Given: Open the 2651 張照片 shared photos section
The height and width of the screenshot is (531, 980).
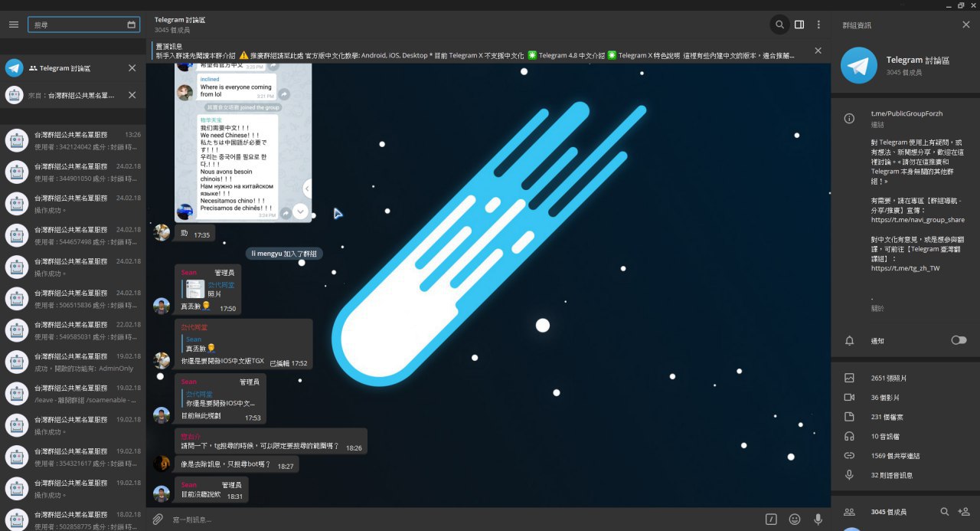Looking at the screenshot, I should click(x=888, y=379).
